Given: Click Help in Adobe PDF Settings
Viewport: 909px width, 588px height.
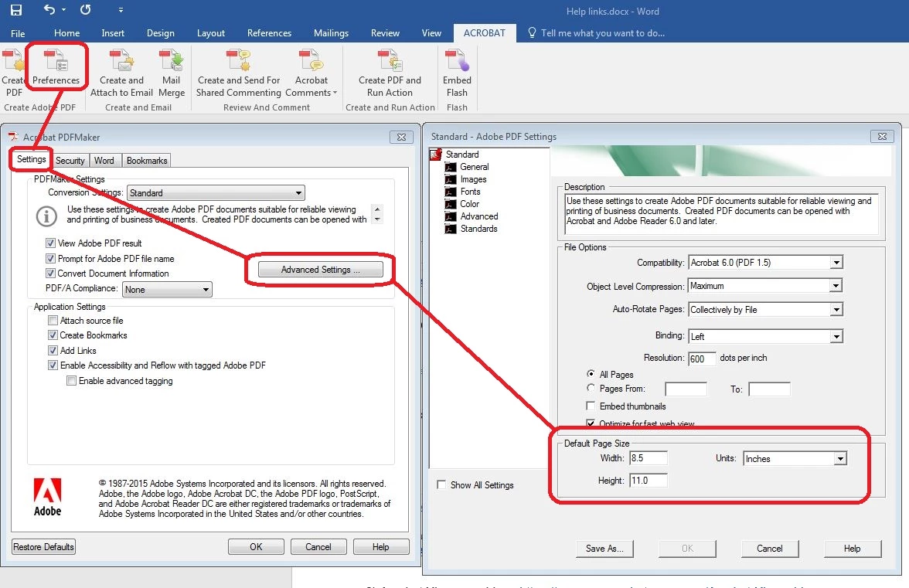Looking at the screenshot, I should (x=852, y=549).
